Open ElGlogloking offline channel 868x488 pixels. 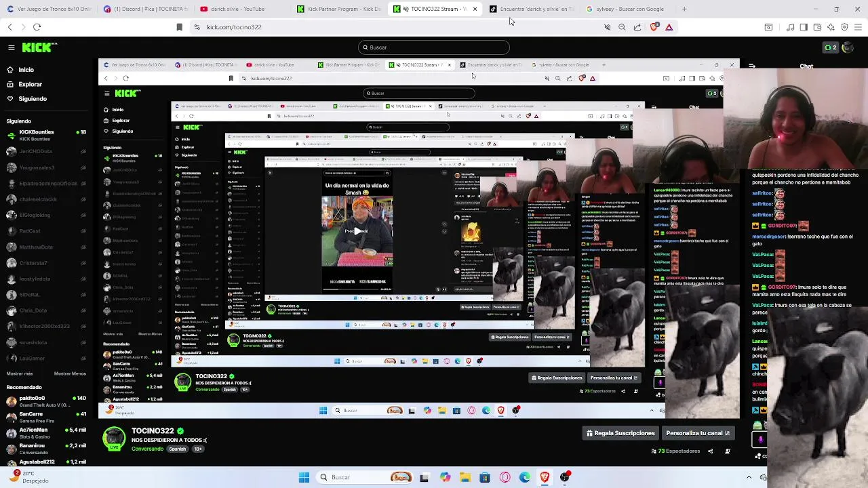[46, 216]
